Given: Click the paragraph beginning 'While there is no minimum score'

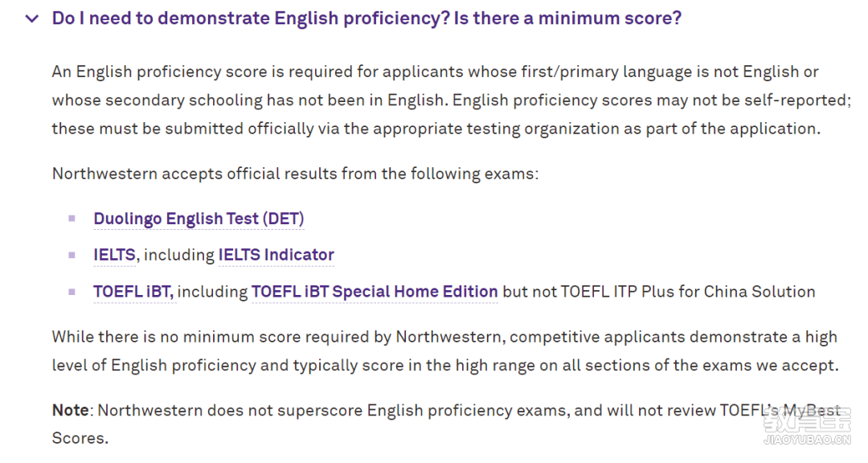Looking at the screenshot, I should coord(445,351).
